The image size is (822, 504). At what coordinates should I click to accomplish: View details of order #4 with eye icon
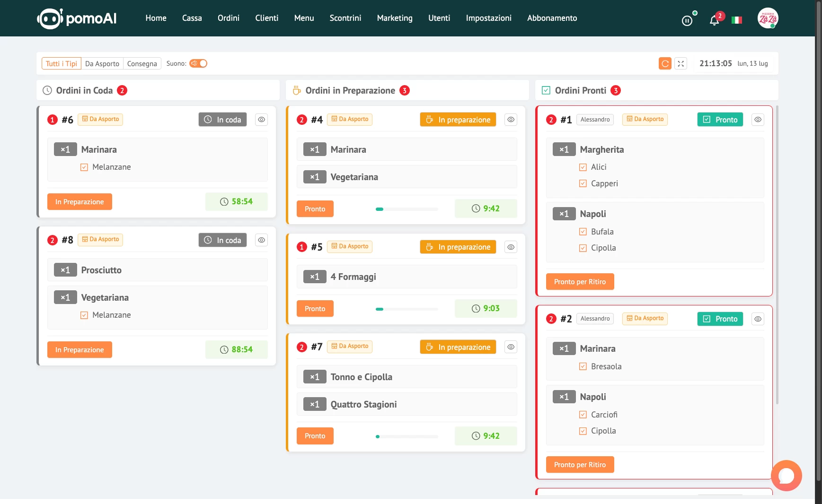tap(511, 120)
